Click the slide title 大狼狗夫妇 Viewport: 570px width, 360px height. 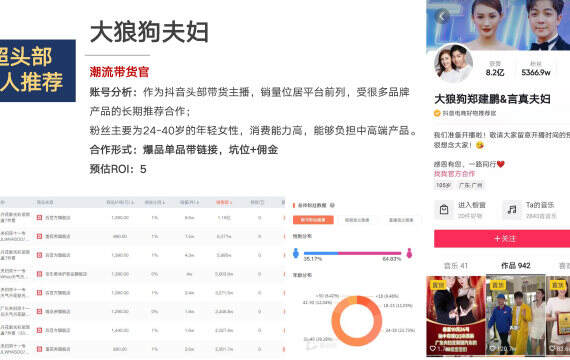(x=149, y=32)
